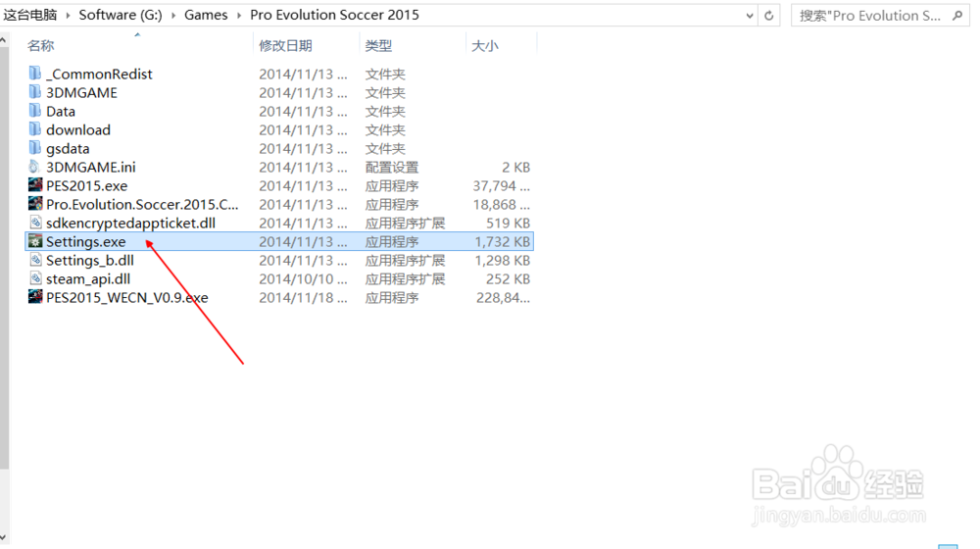The height and width of the screenshot is (549, 980).
Task: Select the download folder name
Action: [x=78, y=130]
